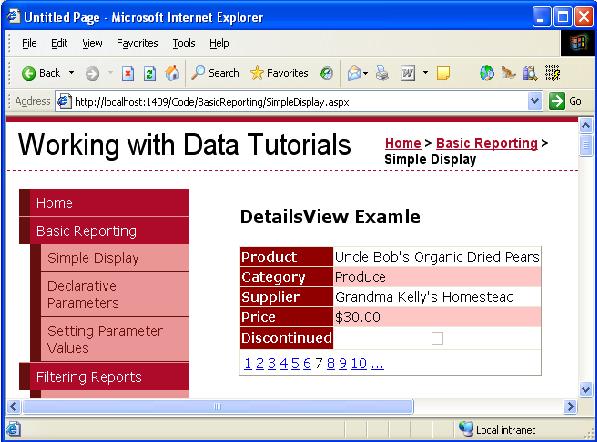This screenshot has height=442, width=597.
Task: Click the horizontal scrollbar thumb
Action: 218,406
